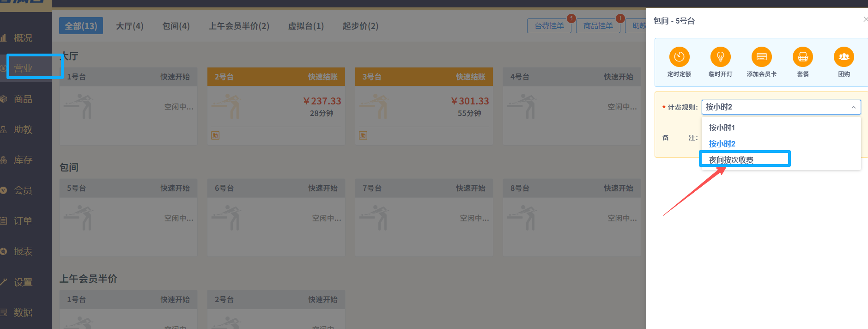Click the 套餐 basket icon
868x329 pixels.
coord(803,57)
